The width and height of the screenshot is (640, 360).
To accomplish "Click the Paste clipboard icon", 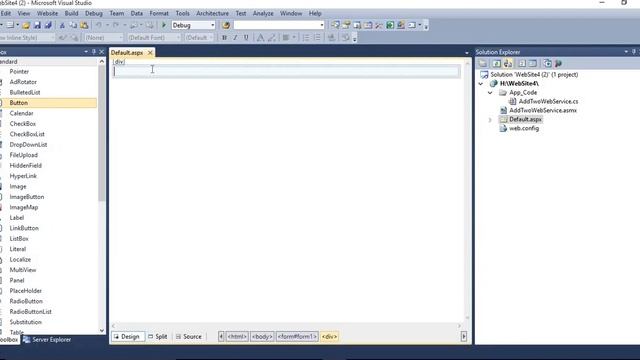I will coord(84,25).
